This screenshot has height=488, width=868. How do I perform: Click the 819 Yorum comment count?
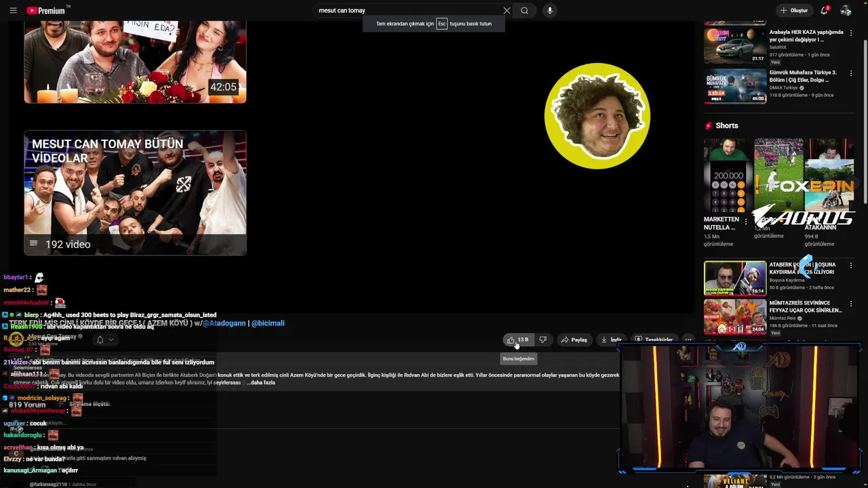coord(27,405)
